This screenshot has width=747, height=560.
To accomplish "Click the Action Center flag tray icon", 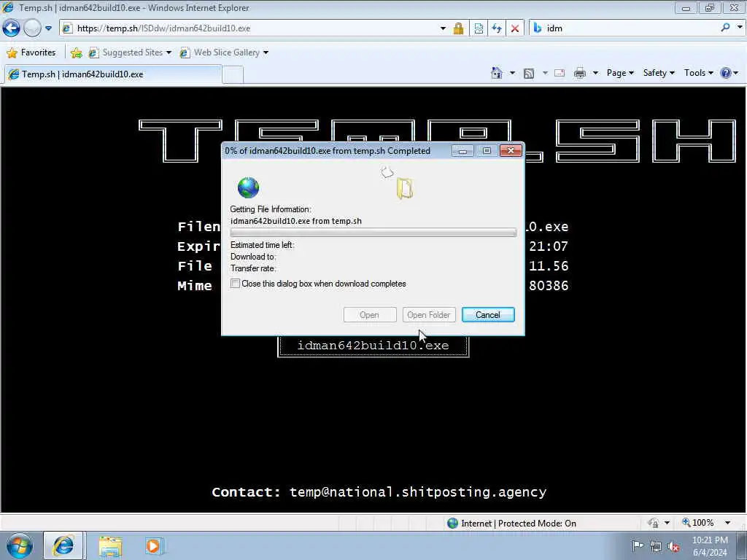I will pos(637,545).
